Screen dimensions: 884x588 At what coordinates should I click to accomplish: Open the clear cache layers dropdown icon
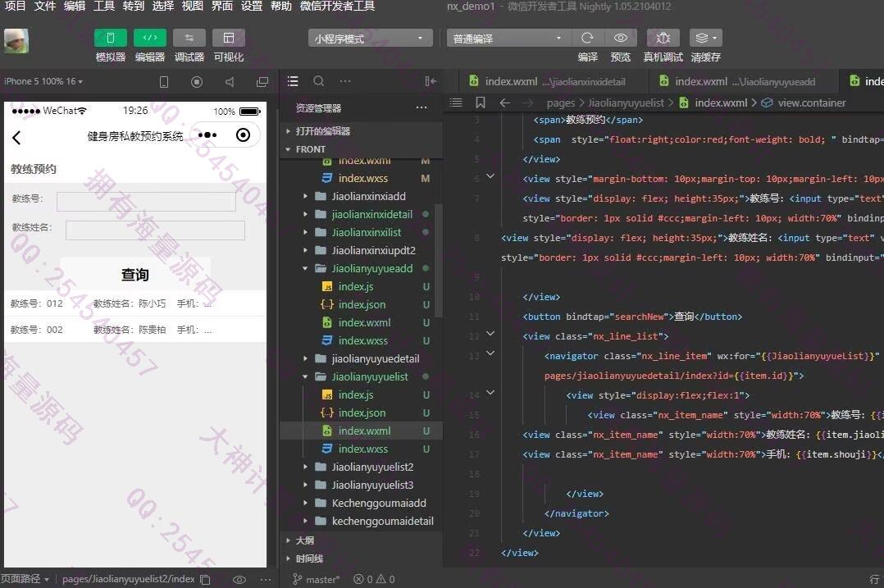point(705,38)
